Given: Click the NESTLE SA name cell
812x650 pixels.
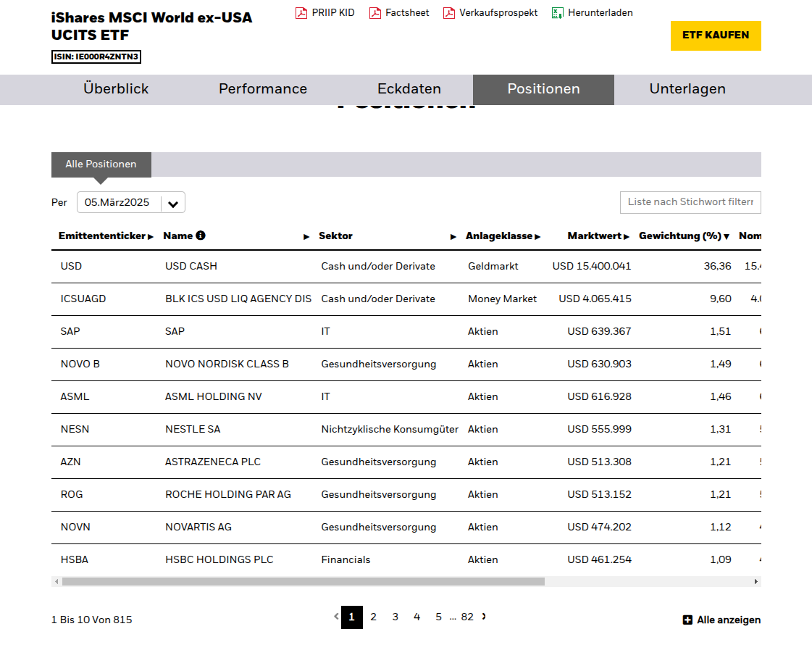Looking at the screenshot, I should (x=193, y=430).
